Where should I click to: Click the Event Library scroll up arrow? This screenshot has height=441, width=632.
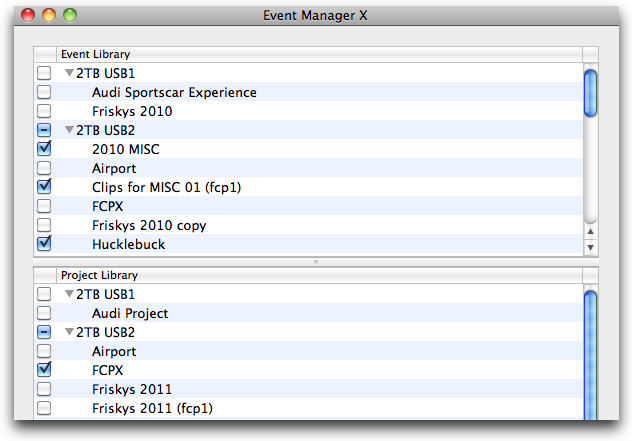590,231
